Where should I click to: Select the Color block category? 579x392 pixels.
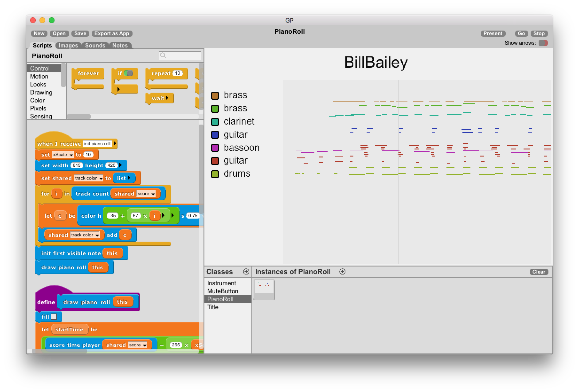(x=44, y=100)
